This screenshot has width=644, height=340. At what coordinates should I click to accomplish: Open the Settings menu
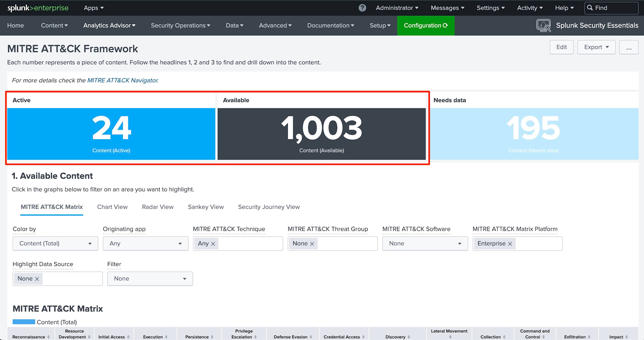[491, 8]
